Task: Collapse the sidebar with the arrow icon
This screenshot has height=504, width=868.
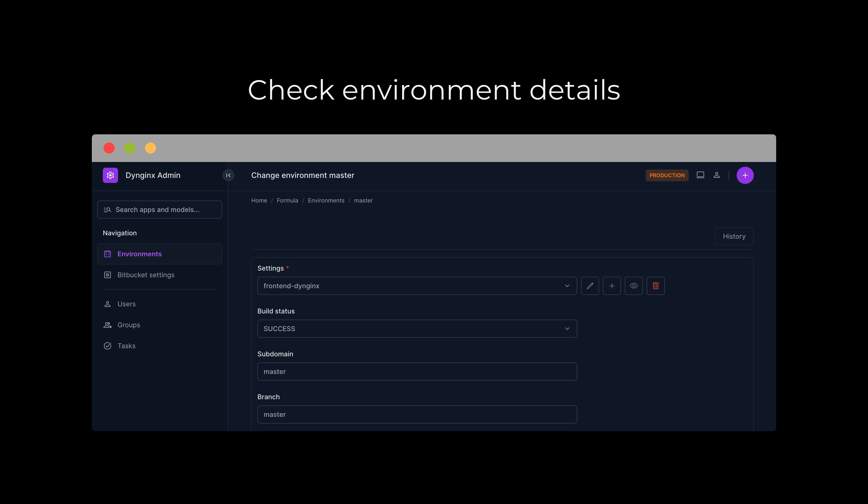Action: [228, 175]
